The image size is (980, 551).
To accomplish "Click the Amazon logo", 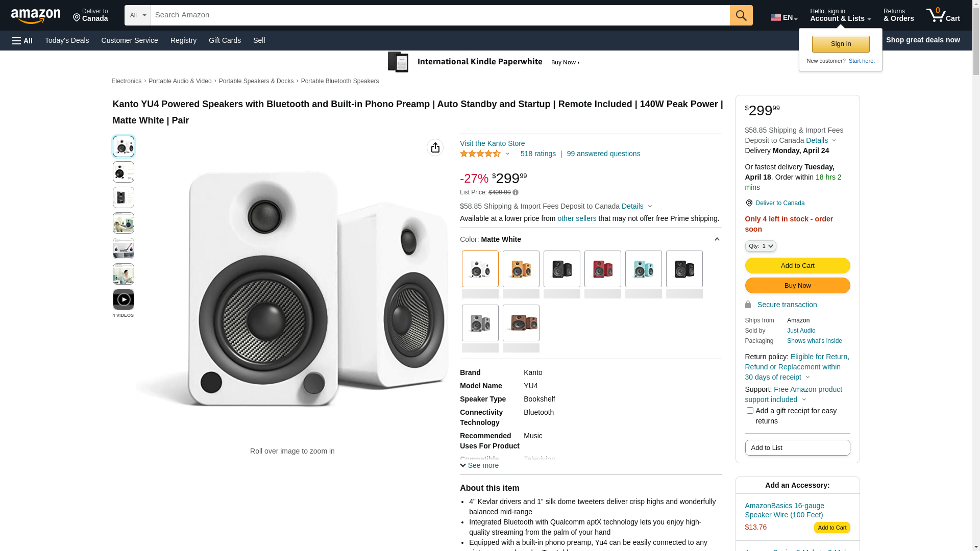I will [36, 16].
